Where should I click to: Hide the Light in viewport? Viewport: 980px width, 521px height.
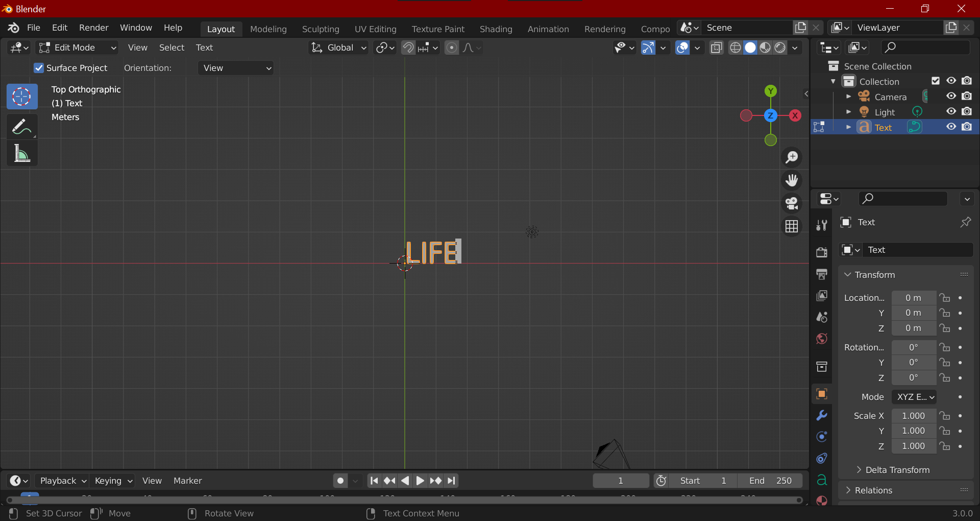click(951, 111)
